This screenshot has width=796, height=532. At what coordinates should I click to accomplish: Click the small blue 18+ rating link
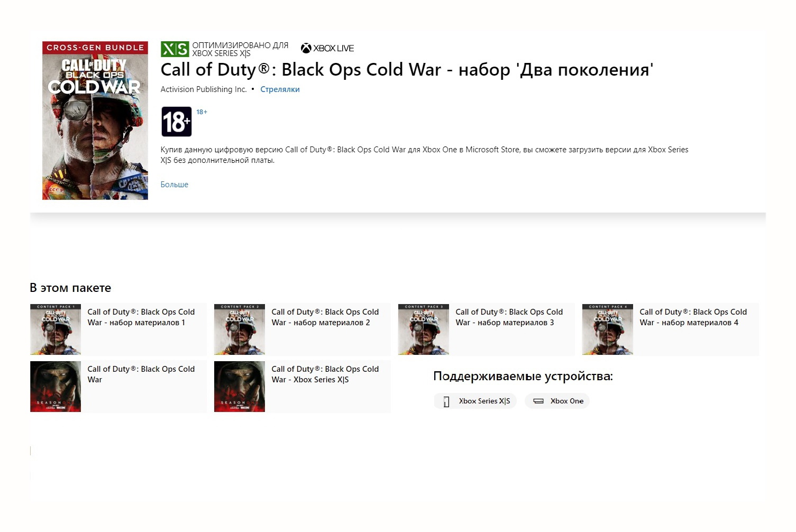[x=202, y=112]
